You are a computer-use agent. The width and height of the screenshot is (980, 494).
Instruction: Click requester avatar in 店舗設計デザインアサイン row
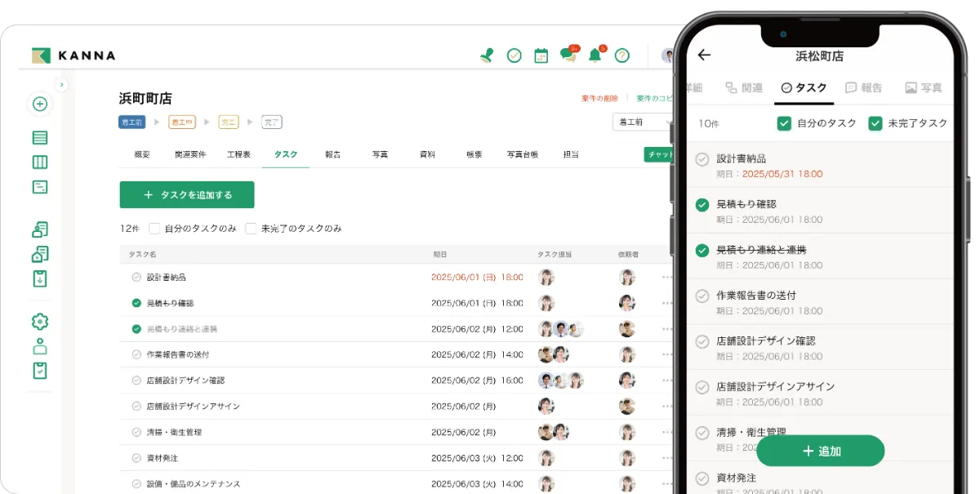pyautogui.click(x=626, y=406)
